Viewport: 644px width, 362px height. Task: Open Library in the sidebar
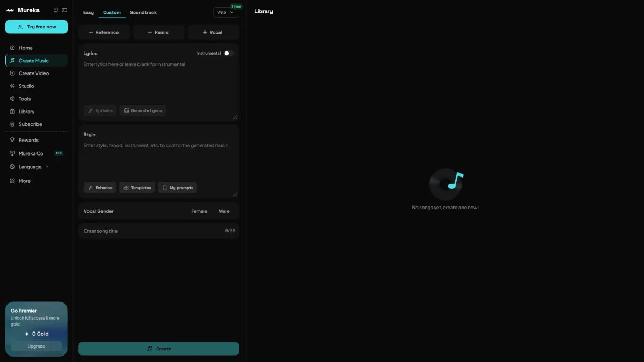(36, 112)
